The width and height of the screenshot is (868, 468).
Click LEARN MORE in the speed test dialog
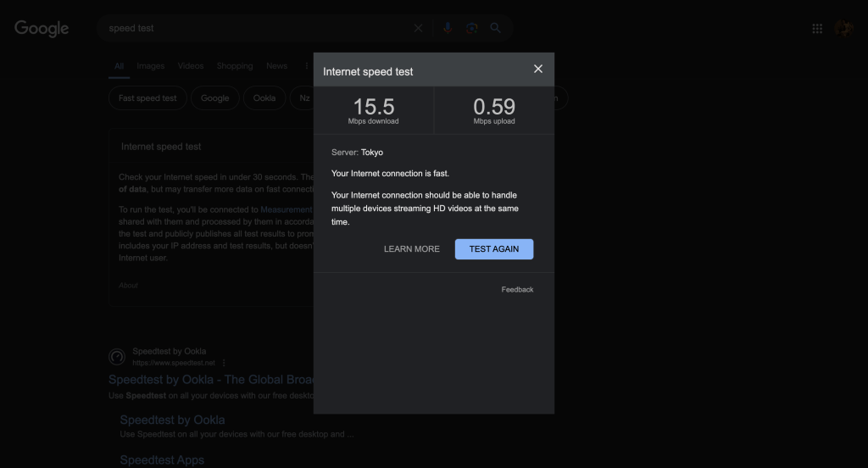(411, 249)
